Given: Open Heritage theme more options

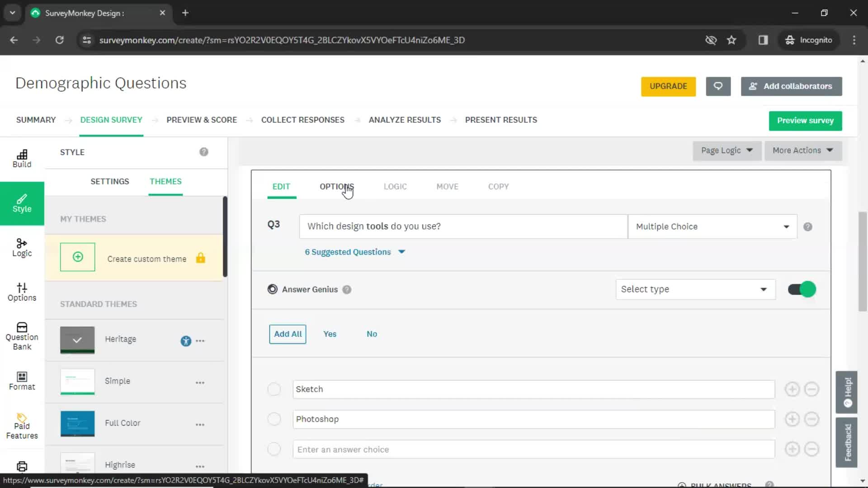Looking at the screenshot, I should pos(200,341).
